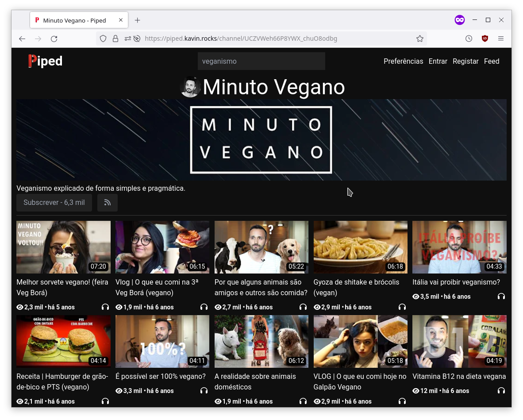Open the ice cream thumbnail with 07:20 duration

coord(63,247)
